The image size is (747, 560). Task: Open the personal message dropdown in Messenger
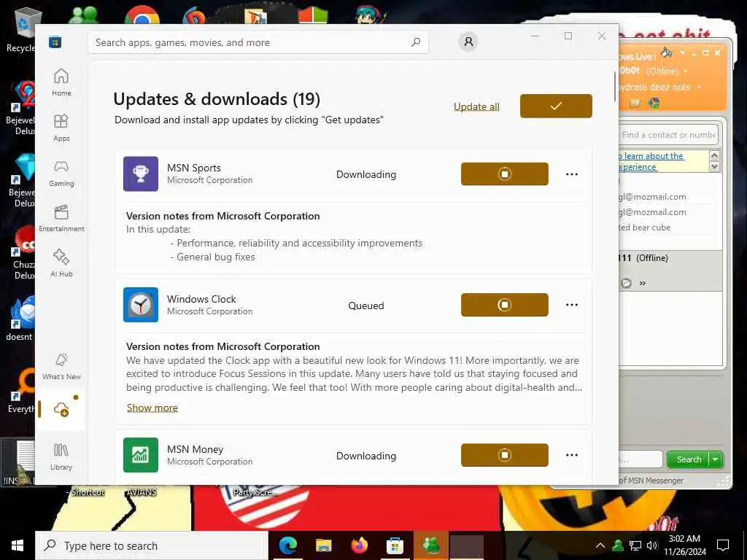click(699, 87)
